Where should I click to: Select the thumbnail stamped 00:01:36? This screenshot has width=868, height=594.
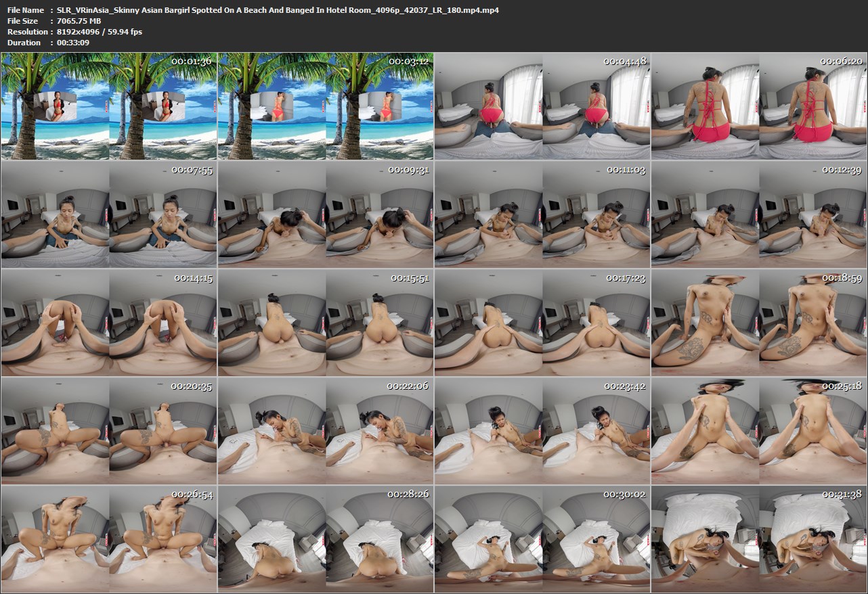pos(109,106)
